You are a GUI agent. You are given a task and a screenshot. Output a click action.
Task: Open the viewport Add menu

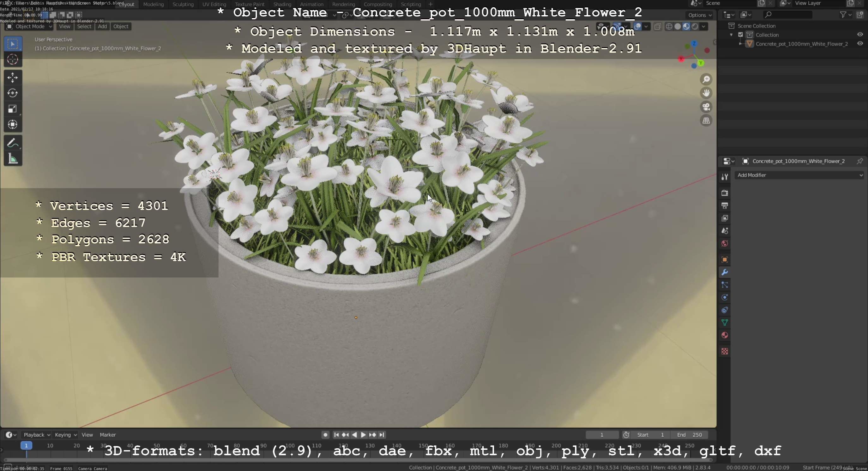pos(102,27)
